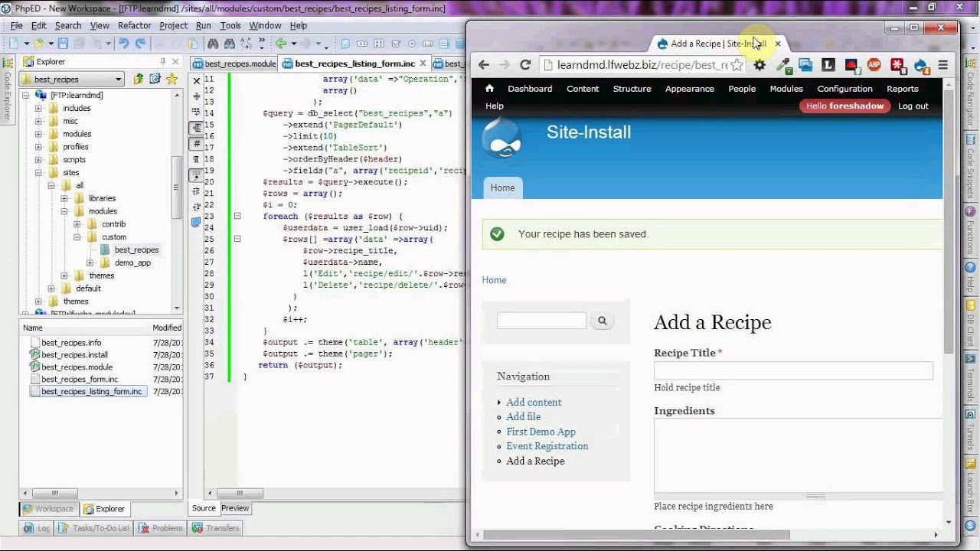This screenshot has width=980, height=551.
Task: Click the gear extension icon in Chrome
Action: click(759, 65)
